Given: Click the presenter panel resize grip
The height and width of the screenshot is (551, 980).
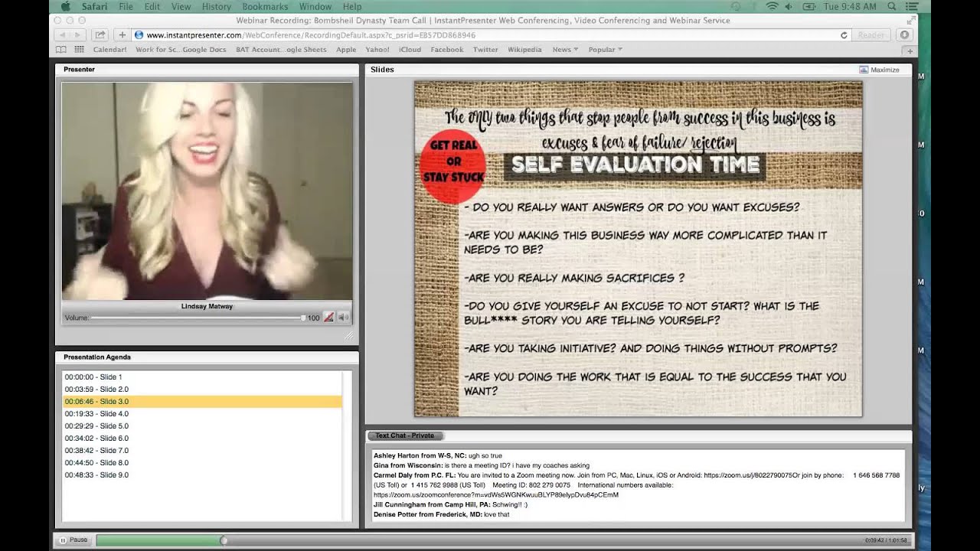Looking at the screenshot, I should 349,335.
